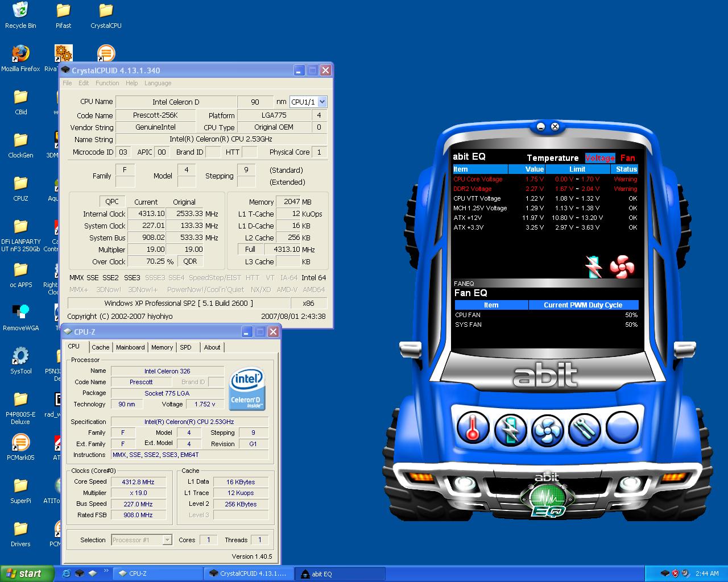Open the CBid desktop folder

20,102
